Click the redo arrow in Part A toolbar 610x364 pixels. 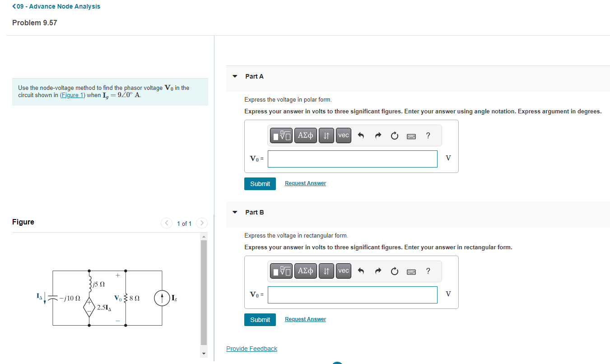pos(378,135)
